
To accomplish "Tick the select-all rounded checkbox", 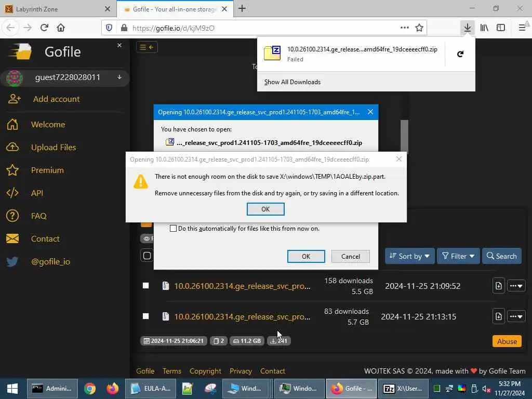I will (147, 256).
